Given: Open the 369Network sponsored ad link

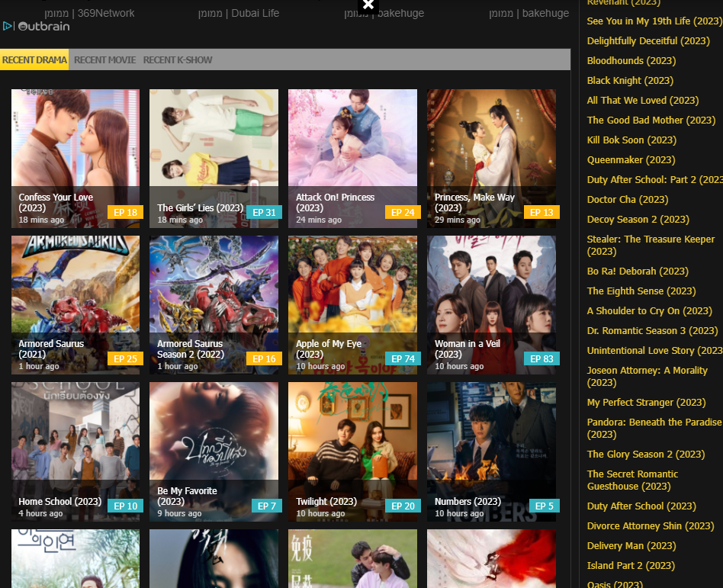Looking at the screenshot, I should (90, 14).
